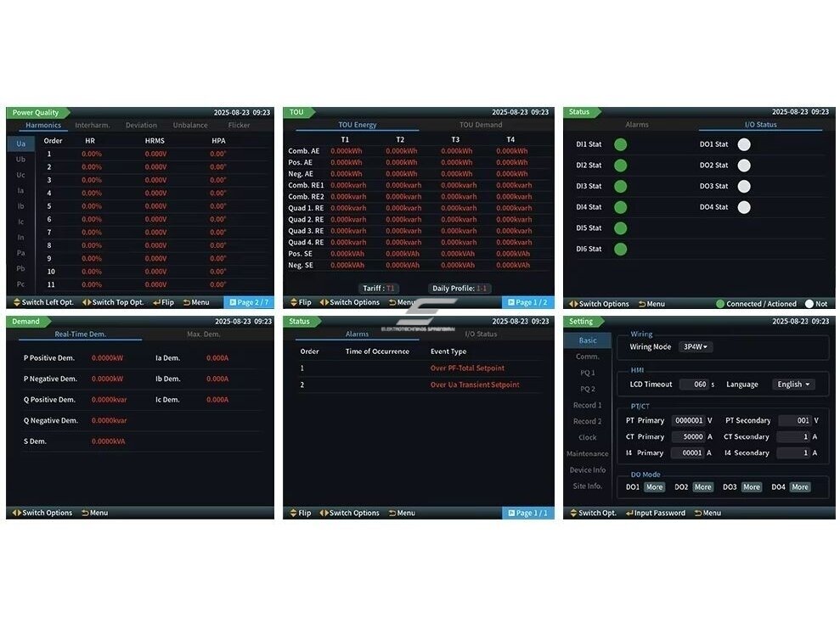Open the Maintenance section in Setting

click(588, 453)
